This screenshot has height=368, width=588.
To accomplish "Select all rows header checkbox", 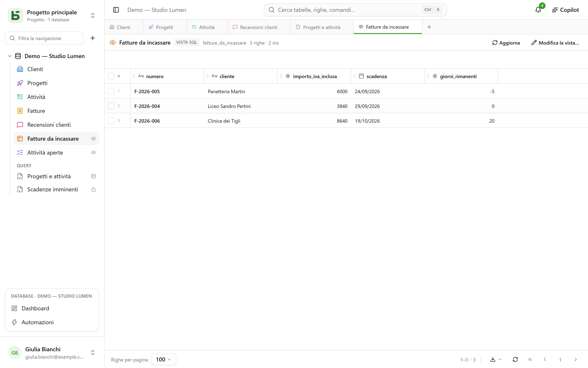I will (x=111, y=76).
